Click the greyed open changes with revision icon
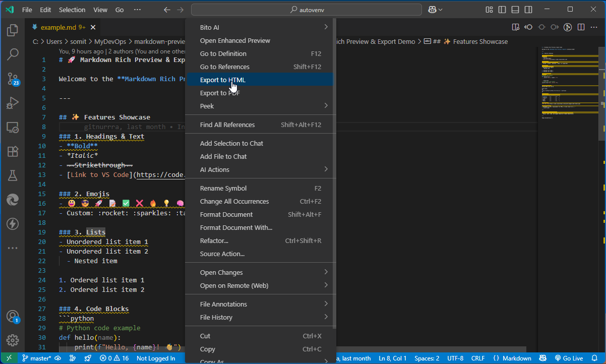The image size is (606, 364). click(541, 27)
